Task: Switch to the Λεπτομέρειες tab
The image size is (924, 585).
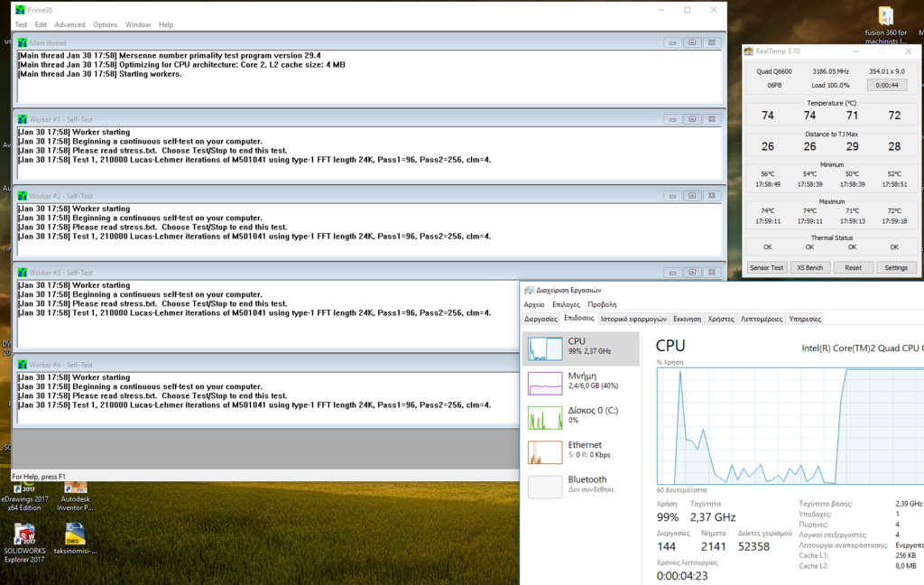Action: (x=762, y=319)
